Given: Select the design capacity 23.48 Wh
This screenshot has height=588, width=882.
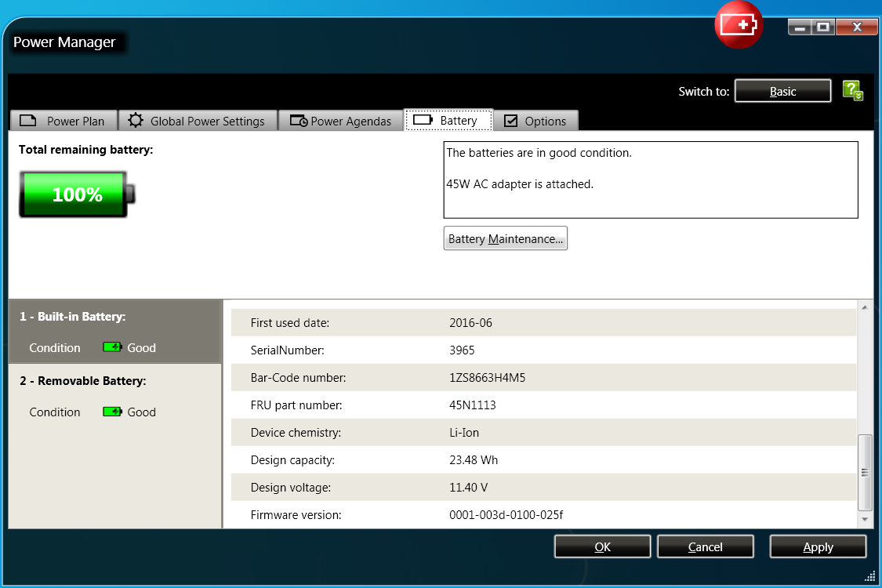Looking at the screenshot, I should (x=474, y=460).
